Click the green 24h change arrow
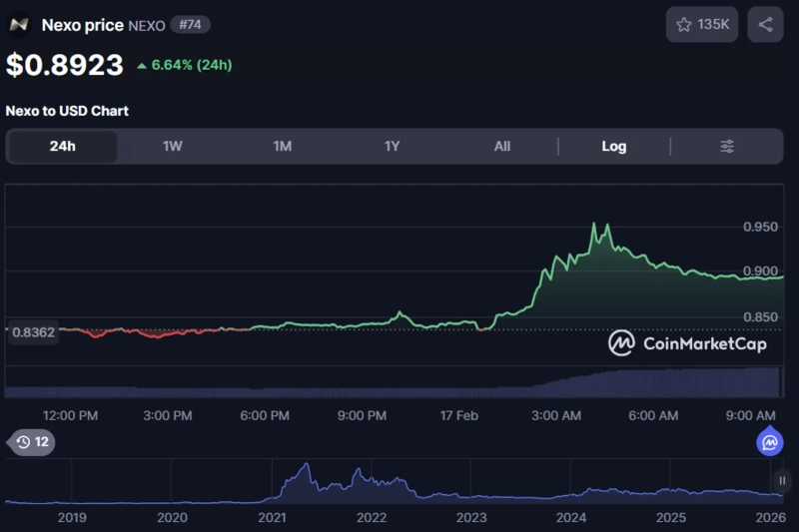799x532 pixels. (142, 66)
